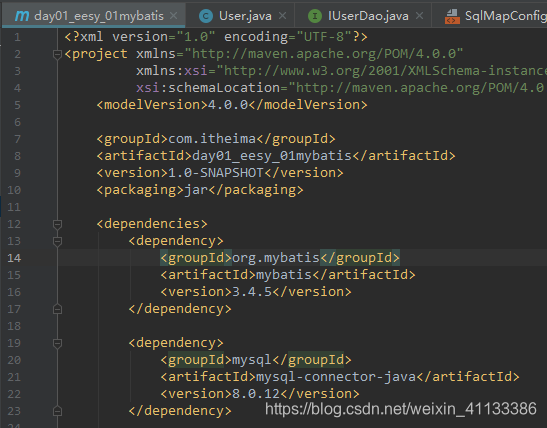Close the IUserDao.java tab

(420, 16)
